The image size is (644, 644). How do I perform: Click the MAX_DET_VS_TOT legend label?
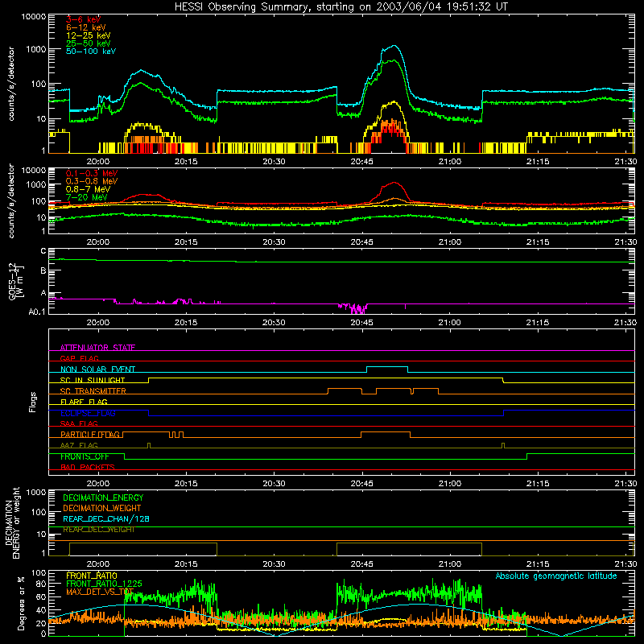click(100, 592)
